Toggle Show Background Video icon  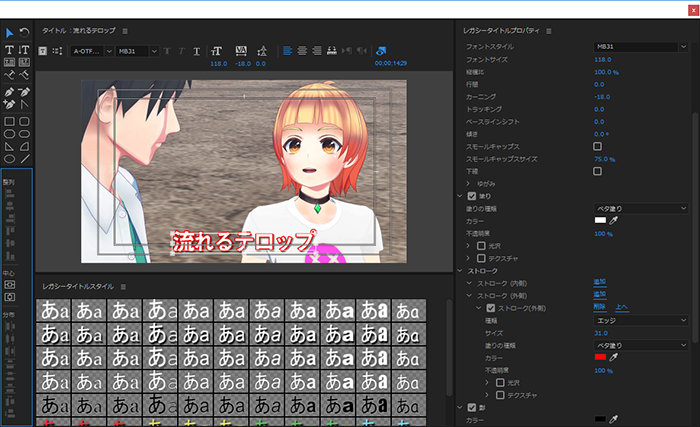(x=381, y=51)
